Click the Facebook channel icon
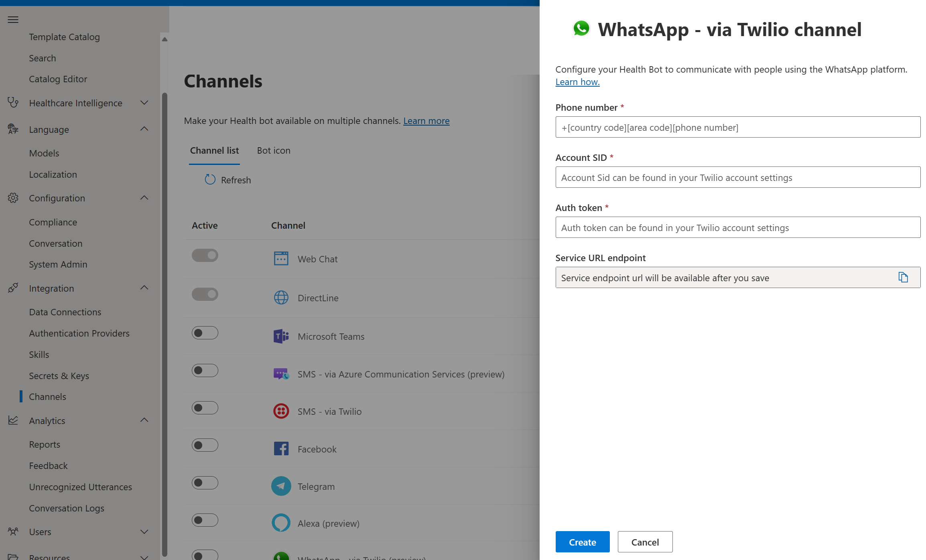Screen dimensions: 926x560 pyautogui.click(x=281, y=448)
